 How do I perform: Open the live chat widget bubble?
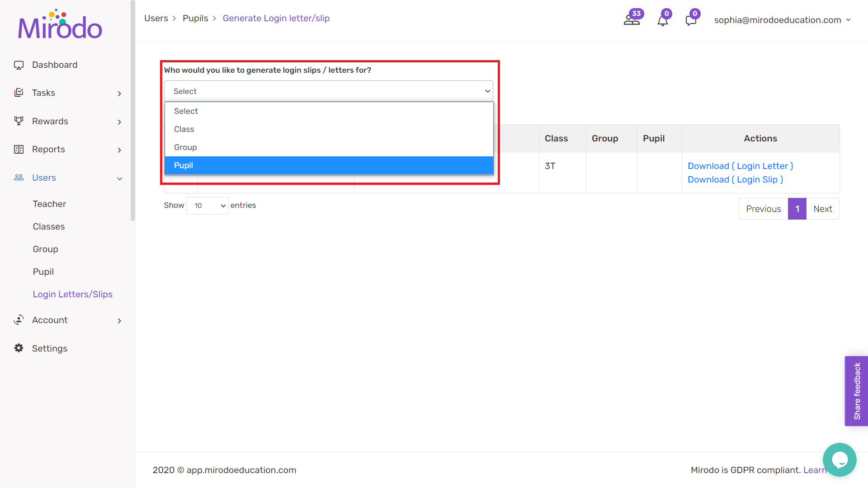coord(840,460)
